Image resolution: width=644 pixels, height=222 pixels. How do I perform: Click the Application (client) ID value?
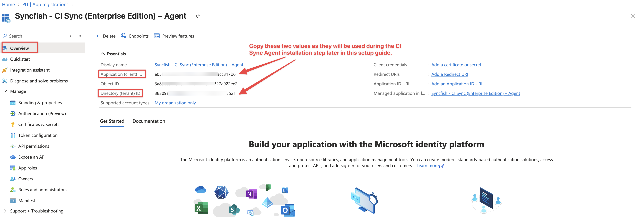click(x=195, y=74)
